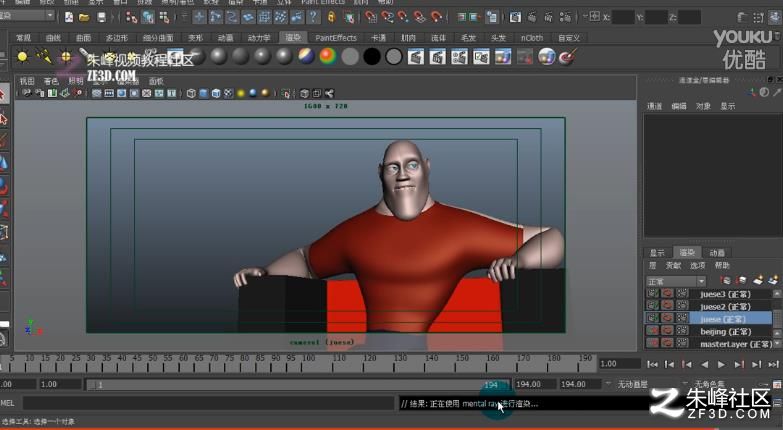The height and width of the screenshot is (430, 783).
Task: Switch to the nCloth shelf tab
Action: (531, 38)
